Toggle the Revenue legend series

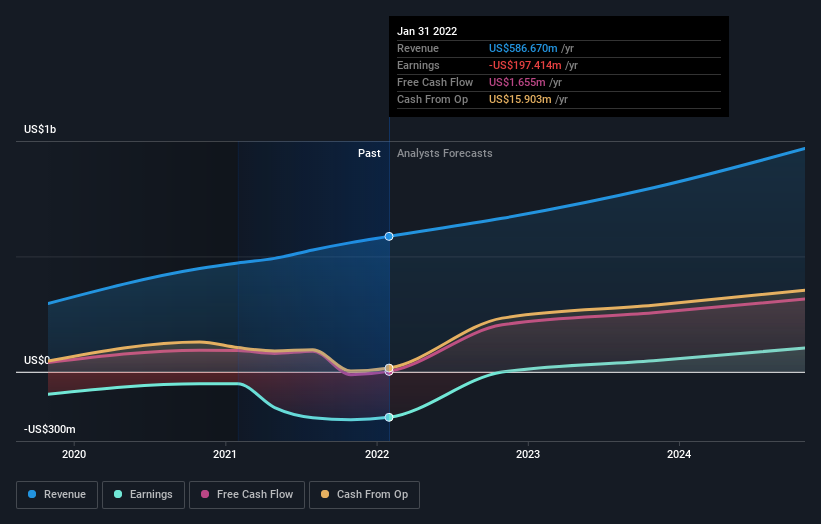pyautogui.click(x=57, y=495)
